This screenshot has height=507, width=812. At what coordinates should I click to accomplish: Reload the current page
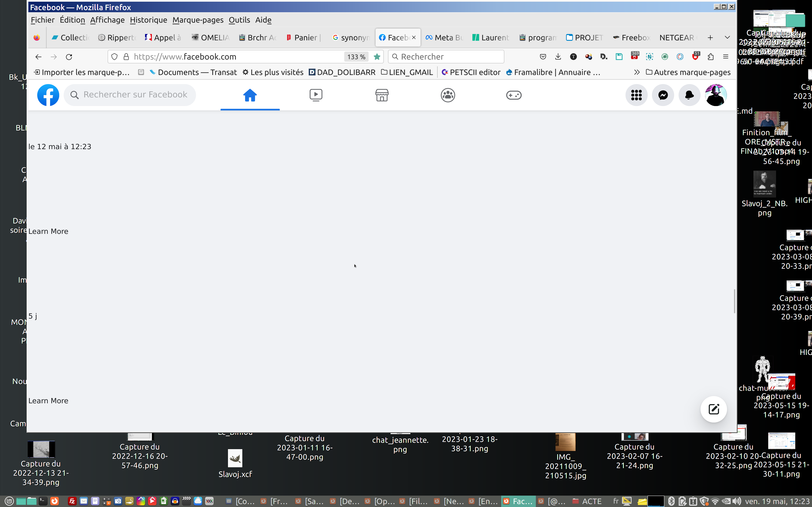[x=69, y=57]
